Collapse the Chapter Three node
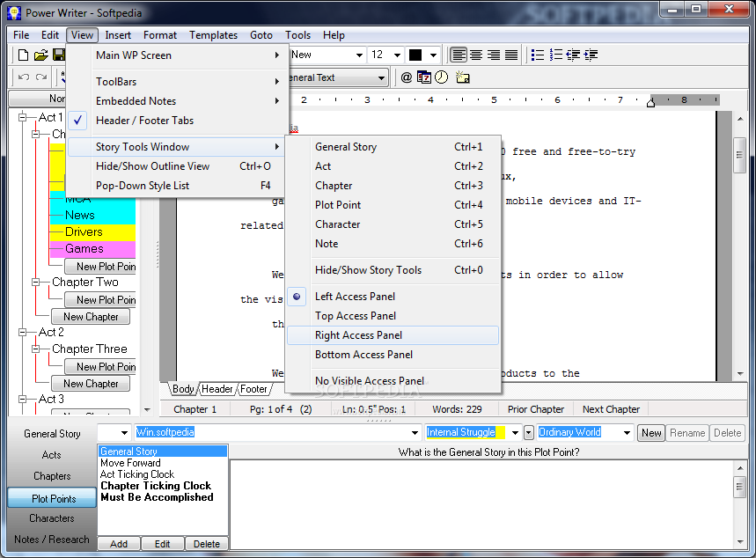Screen dimensions: 756x558 pos(36,349)
